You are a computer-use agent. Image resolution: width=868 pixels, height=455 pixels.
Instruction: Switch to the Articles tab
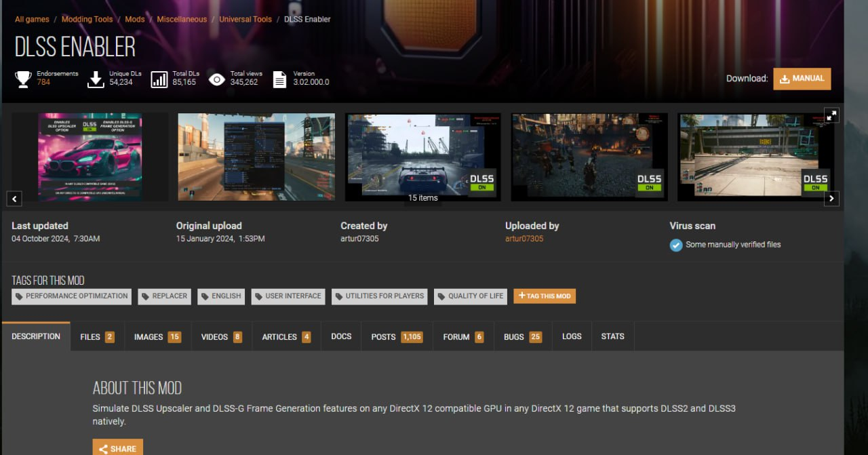pos(286,336)
